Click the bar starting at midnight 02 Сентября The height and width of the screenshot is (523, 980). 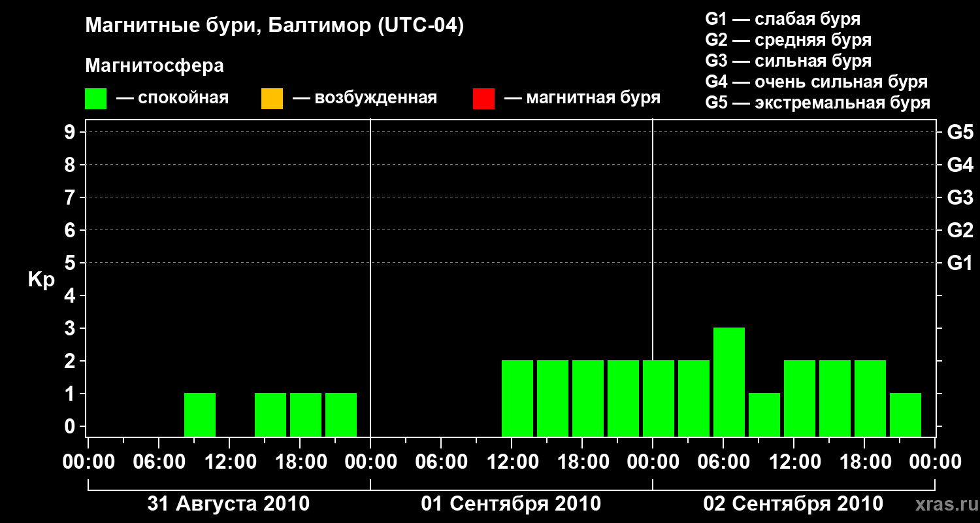click(659, 398)
